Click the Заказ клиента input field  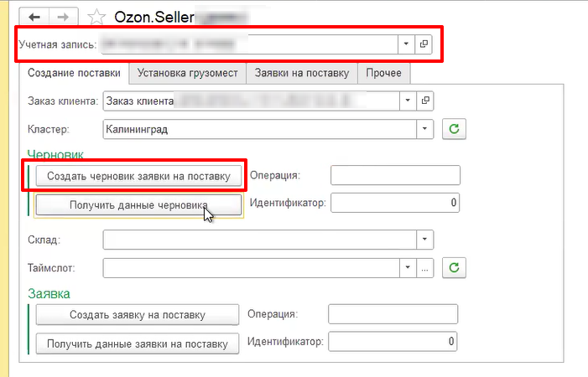point(252,101)
